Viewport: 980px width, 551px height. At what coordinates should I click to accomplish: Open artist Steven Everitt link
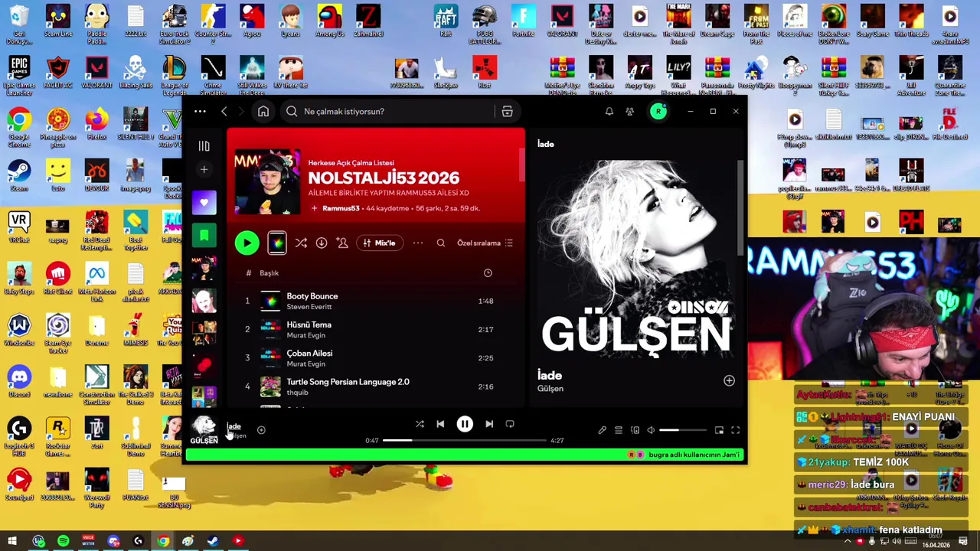(309, 307)
